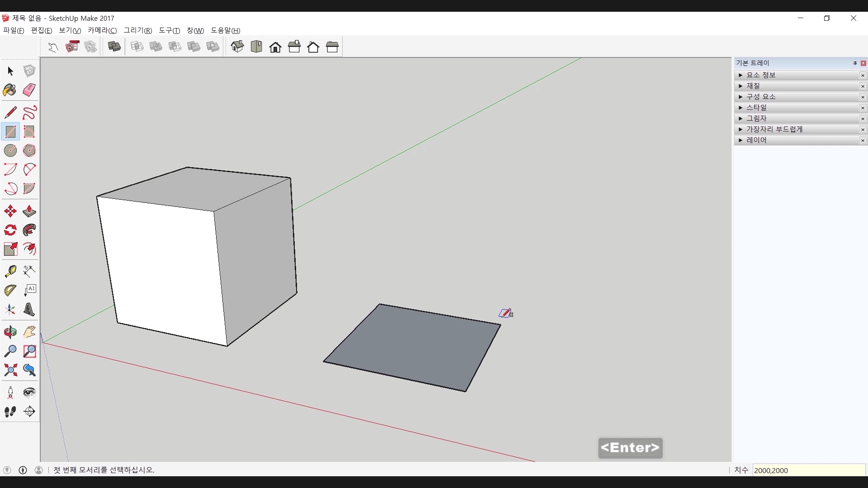This screenshot has height=488, width=868.
Task: Expand the 레이어 panel
Action: 741,140
